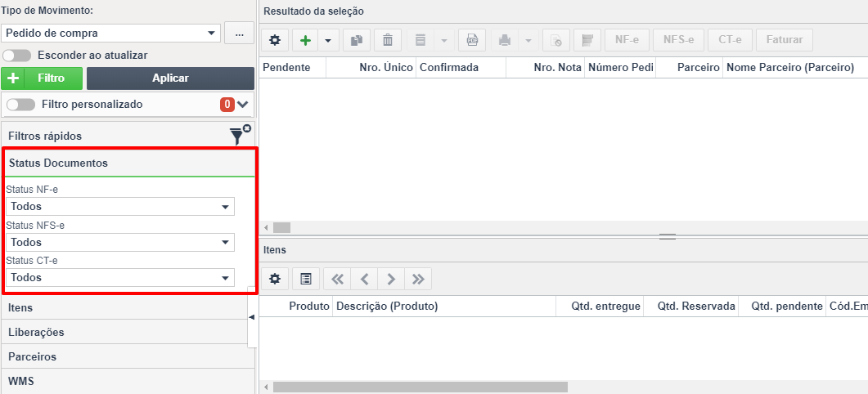This screenshot has width=868, height=394.
Task: Click the Itens horizontal scrollbar thumb
Action: coord(421,387)
